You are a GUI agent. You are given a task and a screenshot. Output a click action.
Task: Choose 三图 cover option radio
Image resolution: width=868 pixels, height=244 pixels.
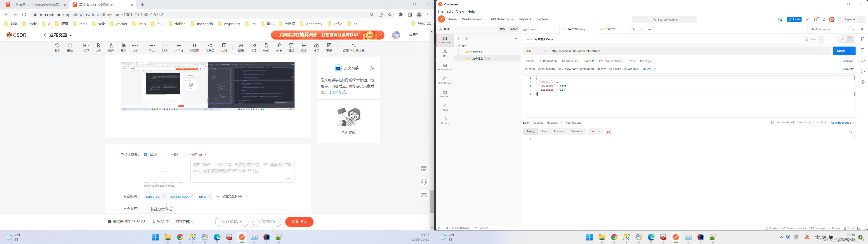click(166, 155)
